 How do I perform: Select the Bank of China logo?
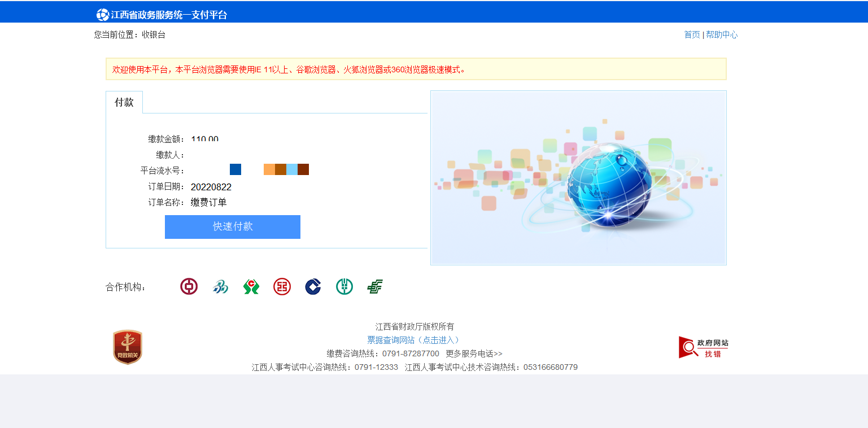[189, 287]
